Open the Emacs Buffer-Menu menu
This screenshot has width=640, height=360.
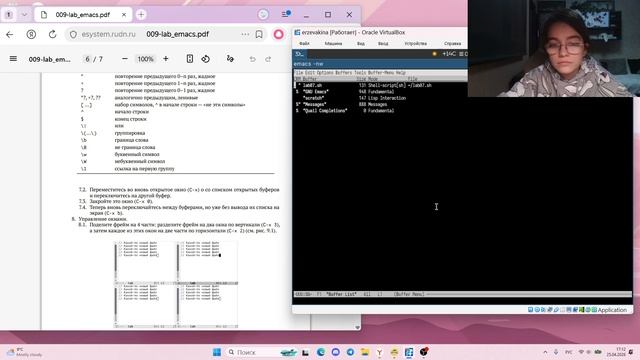click(381, 73)
